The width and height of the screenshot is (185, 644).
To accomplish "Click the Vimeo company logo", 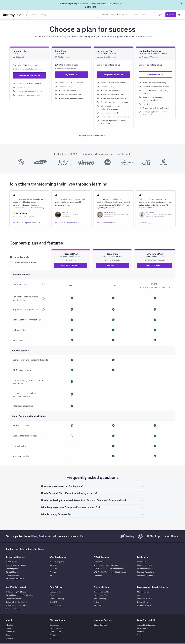I will pos(86,163).
